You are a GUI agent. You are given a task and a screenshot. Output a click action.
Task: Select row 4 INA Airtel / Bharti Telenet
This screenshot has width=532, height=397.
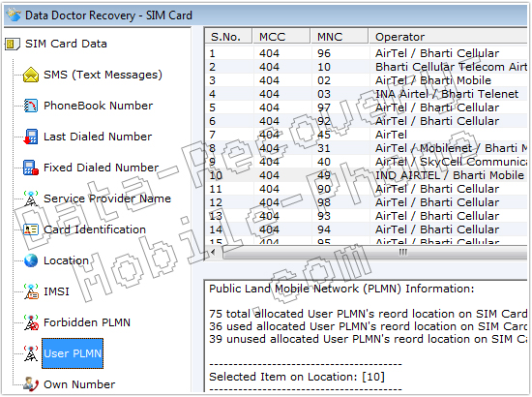366,94
